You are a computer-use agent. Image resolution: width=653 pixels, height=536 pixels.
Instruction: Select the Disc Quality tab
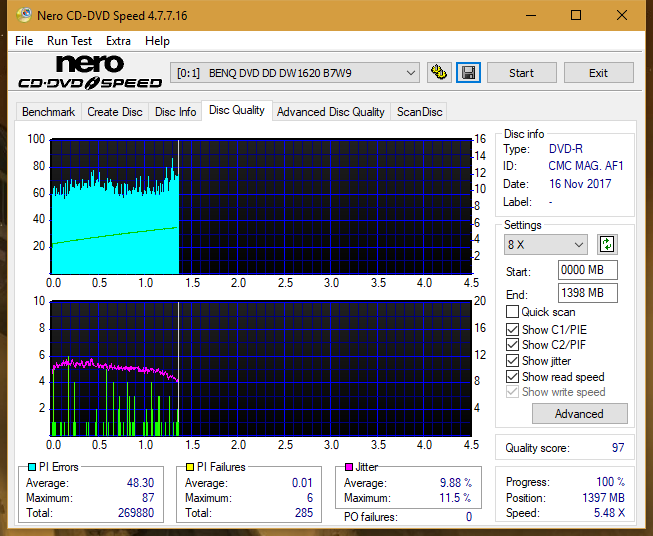tap(237, 110)
